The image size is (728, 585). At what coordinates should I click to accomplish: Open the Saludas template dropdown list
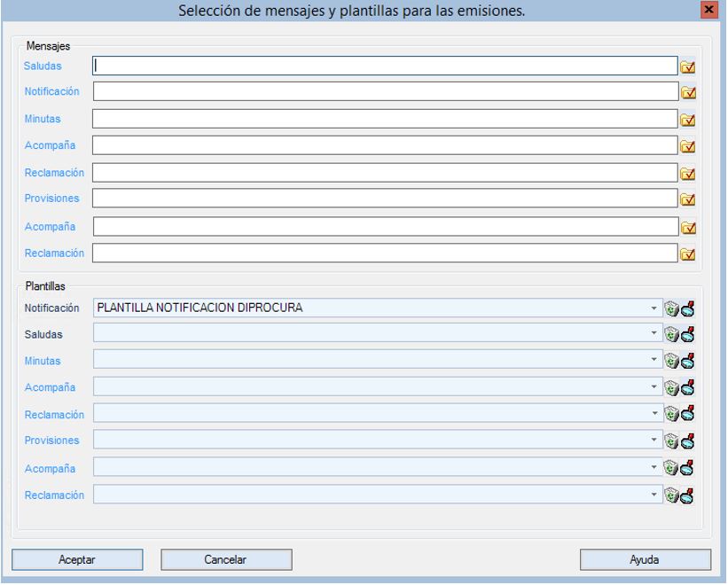655,334
